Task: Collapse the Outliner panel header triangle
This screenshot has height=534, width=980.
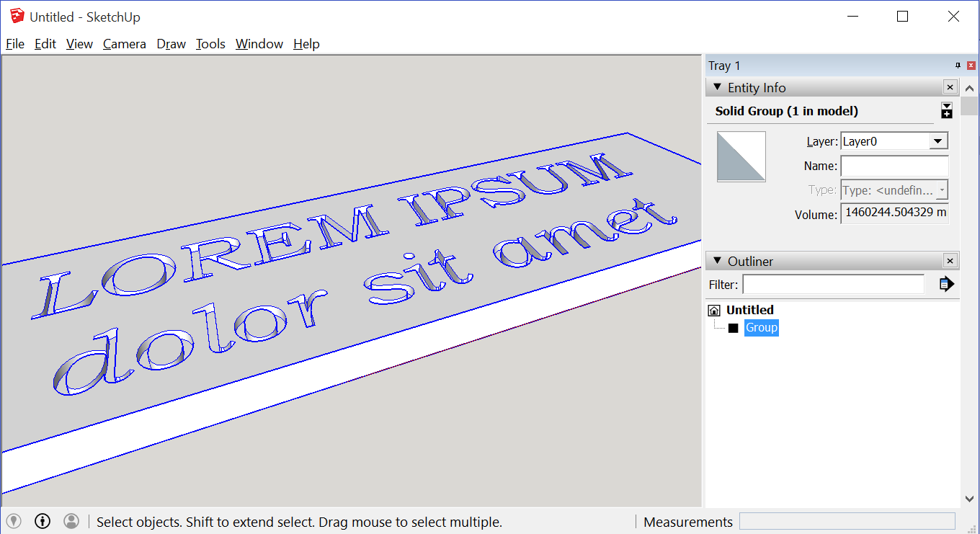Action: coord(717,260)
